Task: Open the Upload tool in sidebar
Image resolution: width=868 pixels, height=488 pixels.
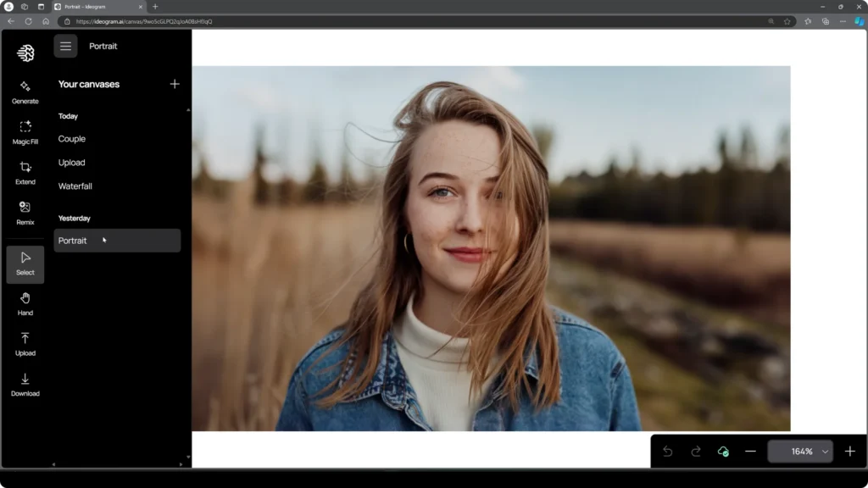Action: pos(25,343)
